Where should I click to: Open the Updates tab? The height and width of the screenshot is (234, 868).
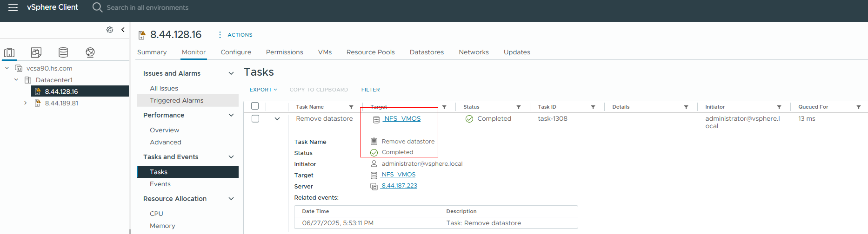click(x=517, y=52)
